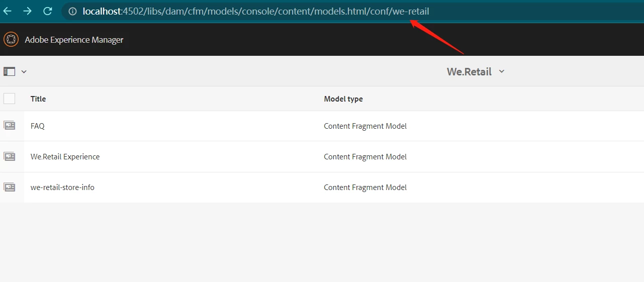Click the site info icon in the address bar
Viewport: 644px width, 282px height.
click(x=72, y=11)
